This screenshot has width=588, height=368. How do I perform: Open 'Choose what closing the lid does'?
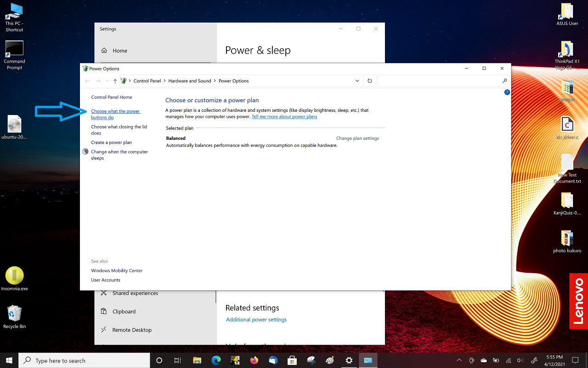coord(119,130)
